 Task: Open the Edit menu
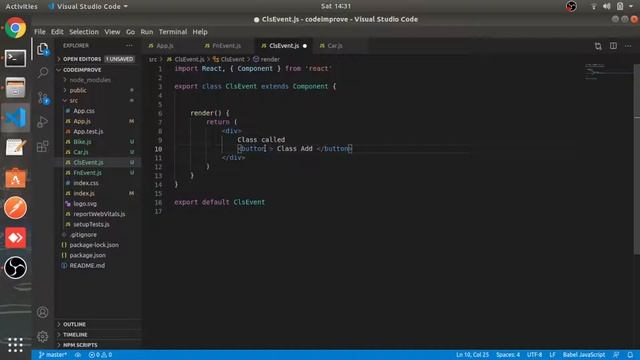click(x=57, y=32)
